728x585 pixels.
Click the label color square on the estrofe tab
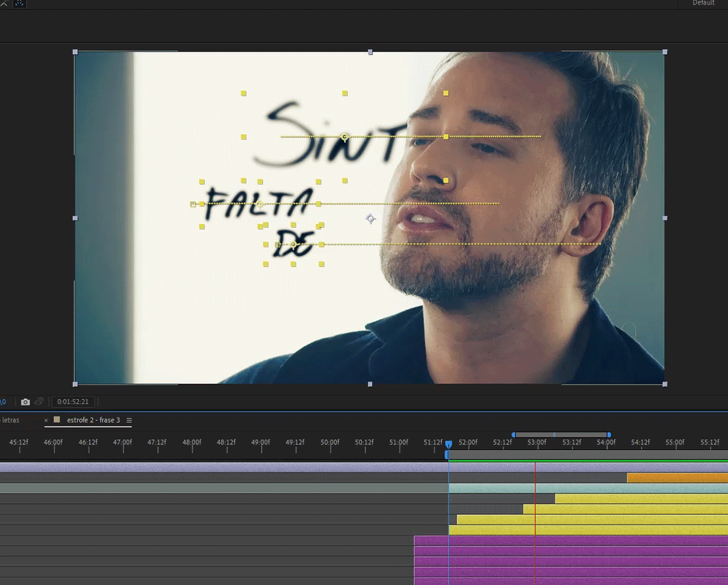[x=57, y=419]
